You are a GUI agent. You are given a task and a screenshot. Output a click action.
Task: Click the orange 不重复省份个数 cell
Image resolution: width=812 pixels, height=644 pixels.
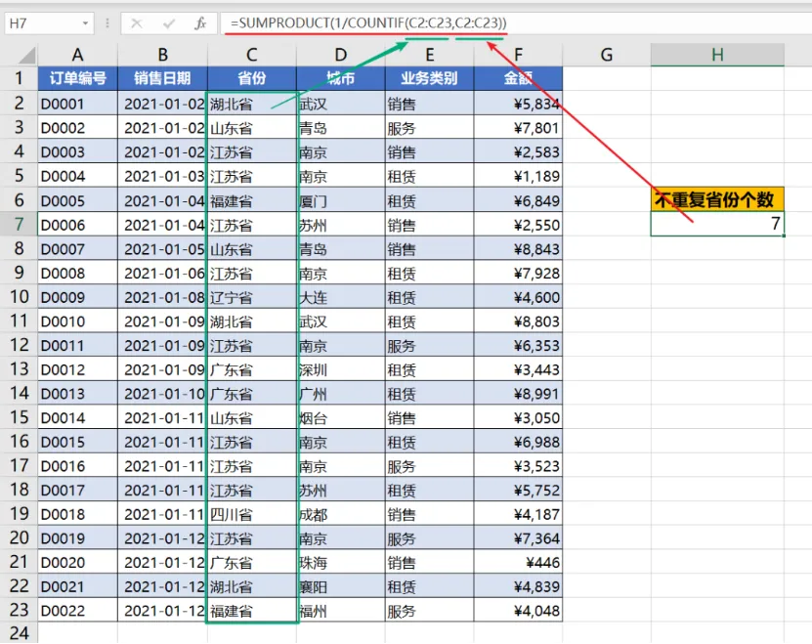click(x=717, y=199)
